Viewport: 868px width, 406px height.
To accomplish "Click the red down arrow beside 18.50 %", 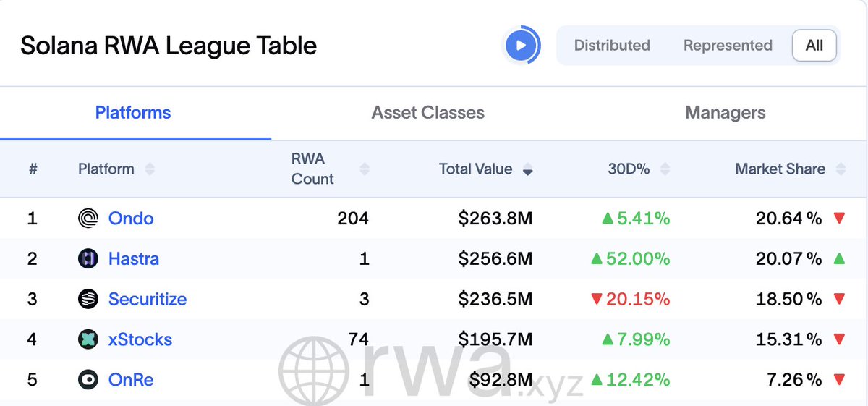I will coord(839,300).
